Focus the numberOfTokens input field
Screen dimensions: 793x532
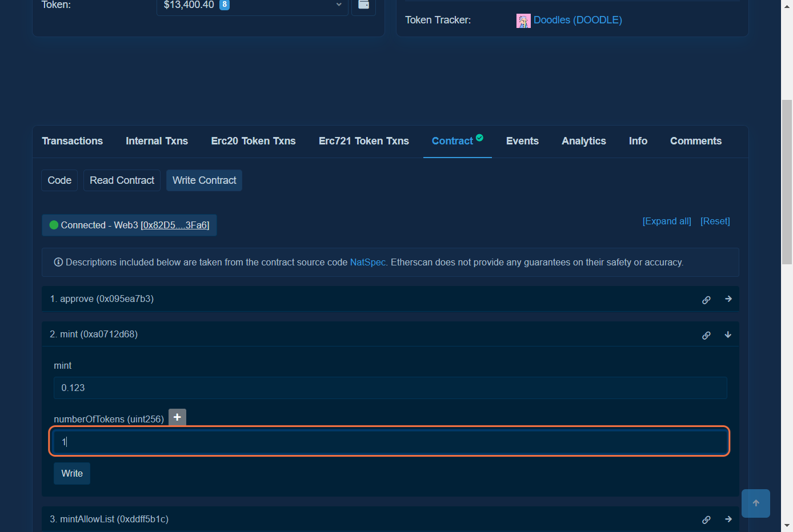[x=390, y=441]
